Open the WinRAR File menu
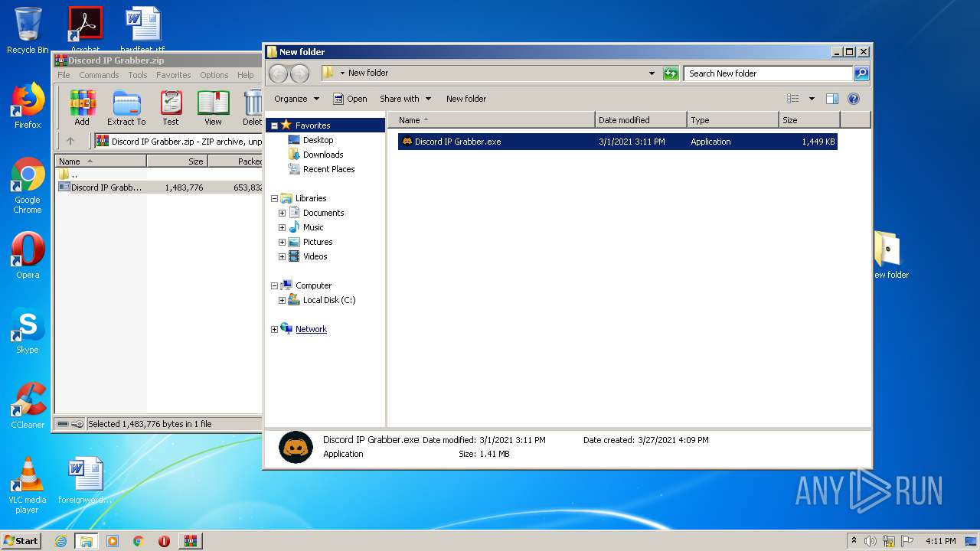 [64, 75]
